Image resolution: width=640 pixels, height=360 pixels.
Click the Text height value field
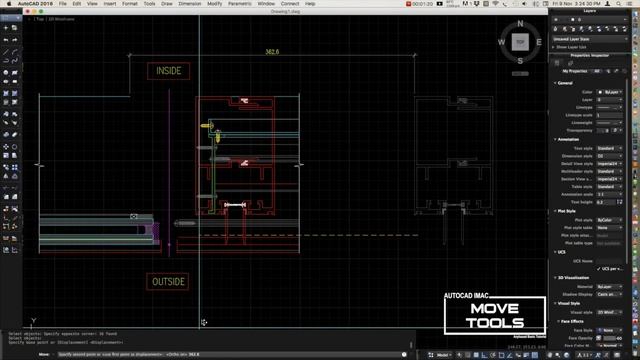(x=606, y=202)
